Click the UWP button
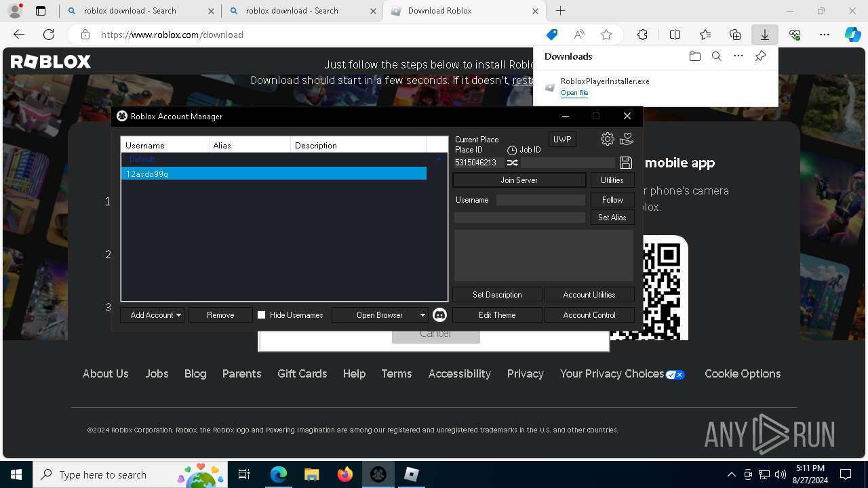868x488 pixels. pos(562,140)
